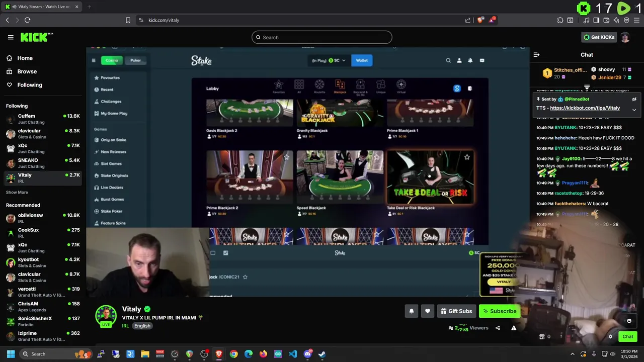Viewport: 644px width, 362px height.
Task: Click the English language tag
Action: click(x=142, y=326)
